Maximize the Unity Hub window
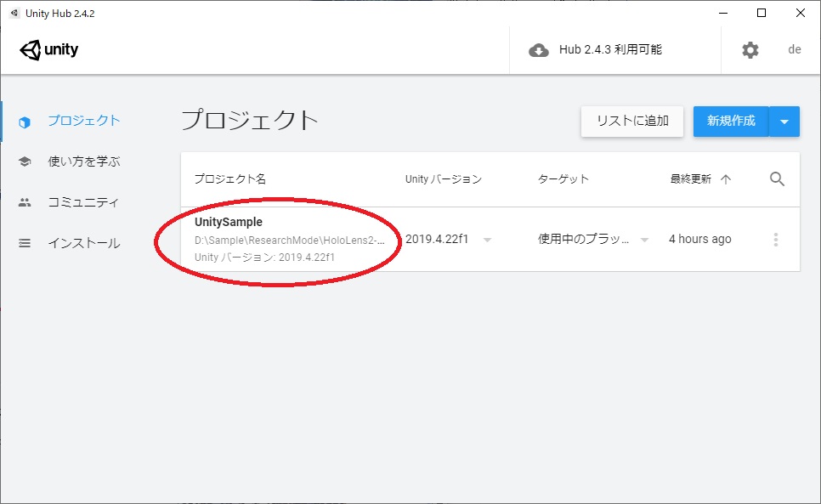821x504 pixels. (762, 13)
